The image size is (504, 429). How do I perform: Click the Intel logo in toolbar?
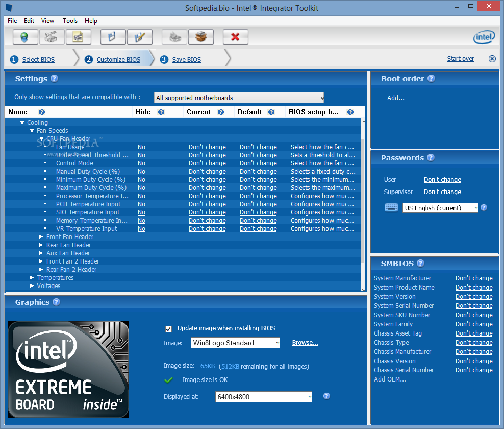click(x=484, y=37)
